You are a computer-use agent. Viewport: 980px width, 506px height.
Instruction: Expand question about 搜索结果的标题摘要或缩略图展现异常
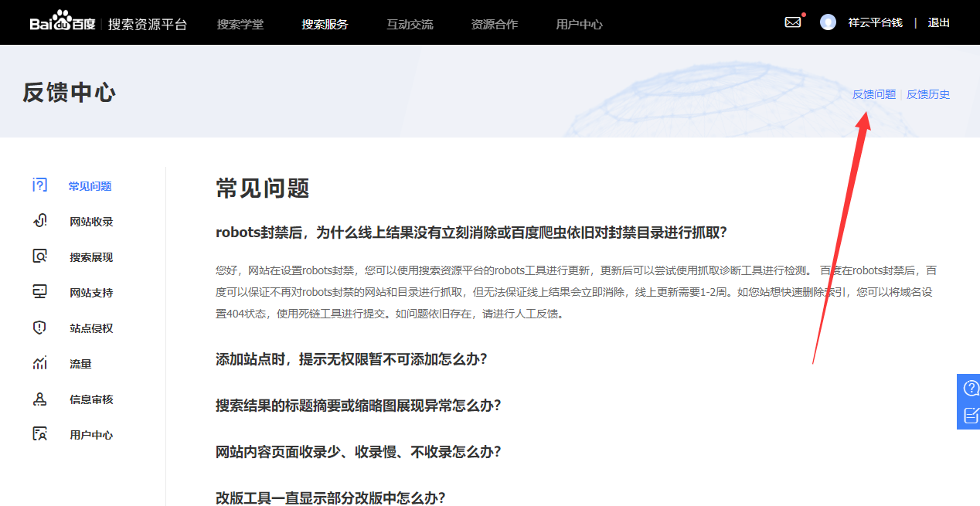click(x=358, y=406)
